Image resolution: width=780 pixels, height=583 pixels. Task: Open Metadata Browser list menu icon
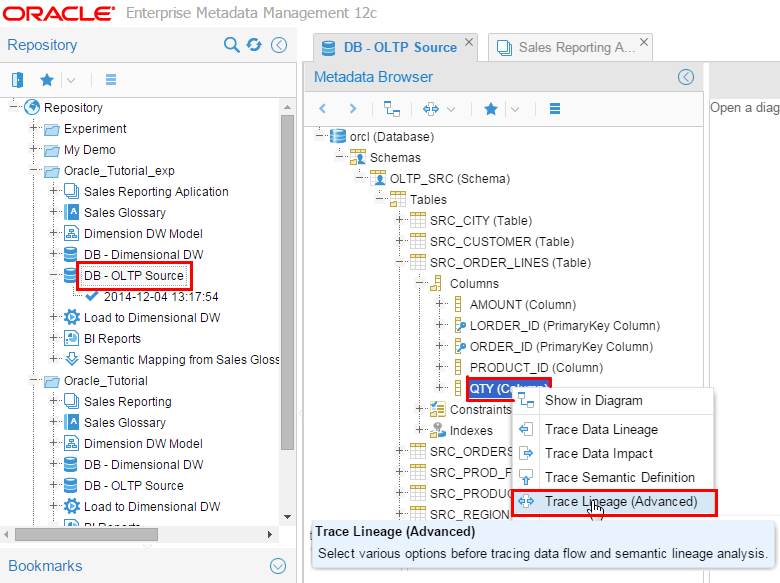point(555,108)
